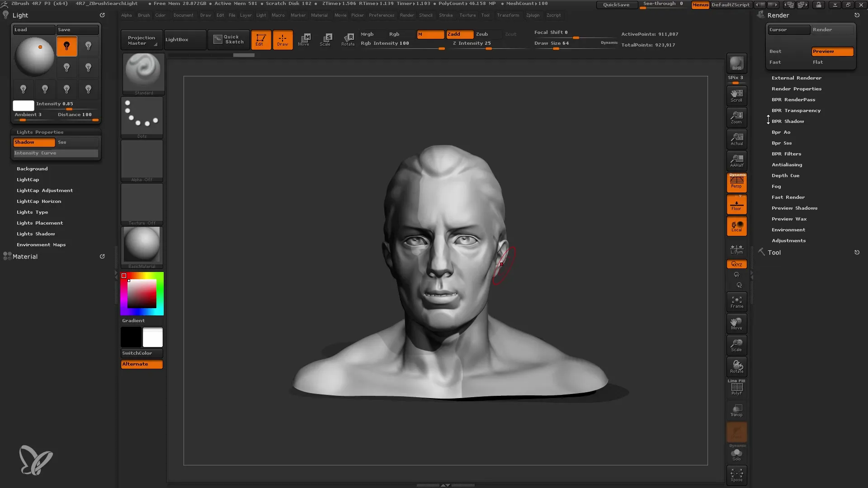This screenshot has width=868, height=488.
Task: Open the Render menu in menu bar
Action: 406,15
